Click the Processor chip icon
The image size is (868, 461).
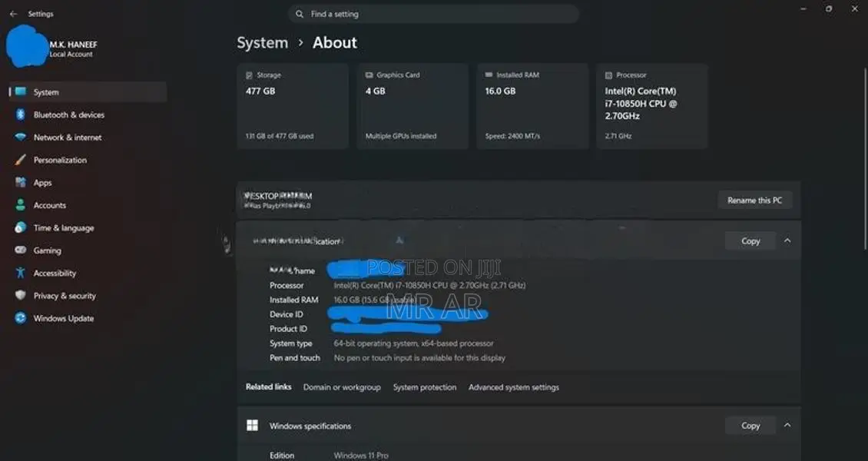pyautogui.click(x=609, y=75)
